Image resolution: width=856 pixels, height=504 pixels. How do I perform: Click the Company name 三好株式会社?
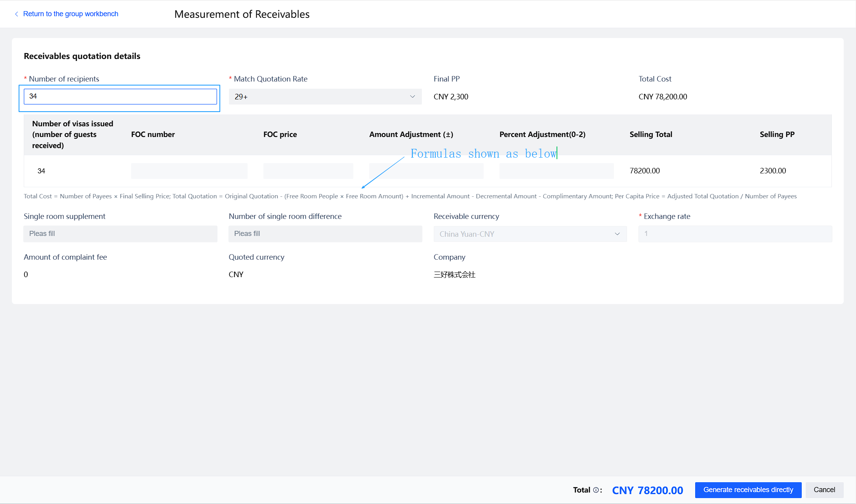pyautogui.click(x=454, y=274)
